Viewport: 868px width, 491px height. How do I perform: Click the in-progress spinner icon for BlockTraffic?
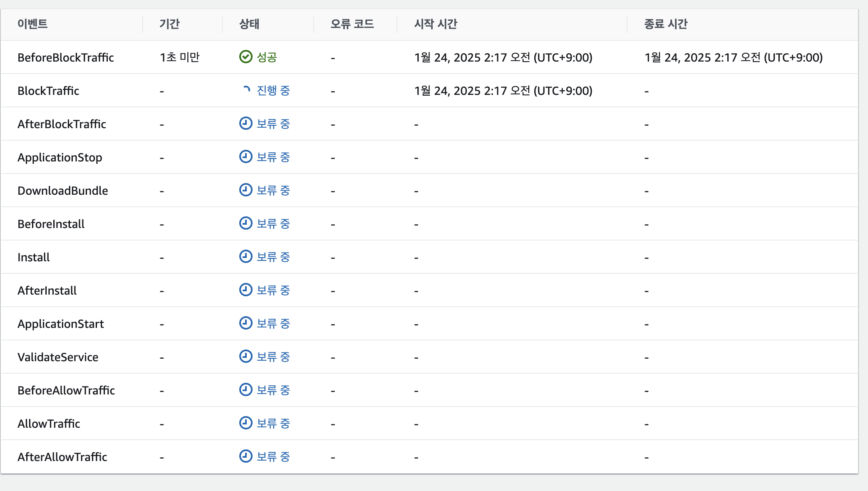[x=246, y=89]
